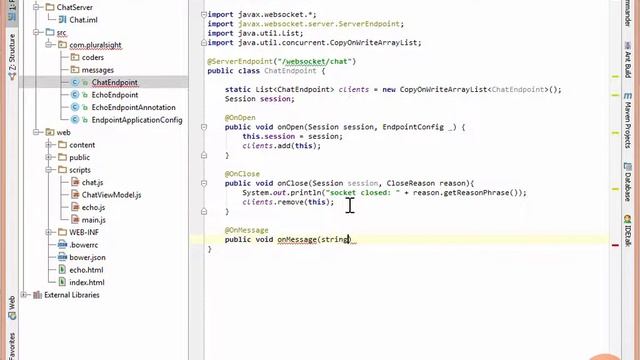Collapse the src folder node
This screenshot has height=360, width=640.
pos(36,32)
